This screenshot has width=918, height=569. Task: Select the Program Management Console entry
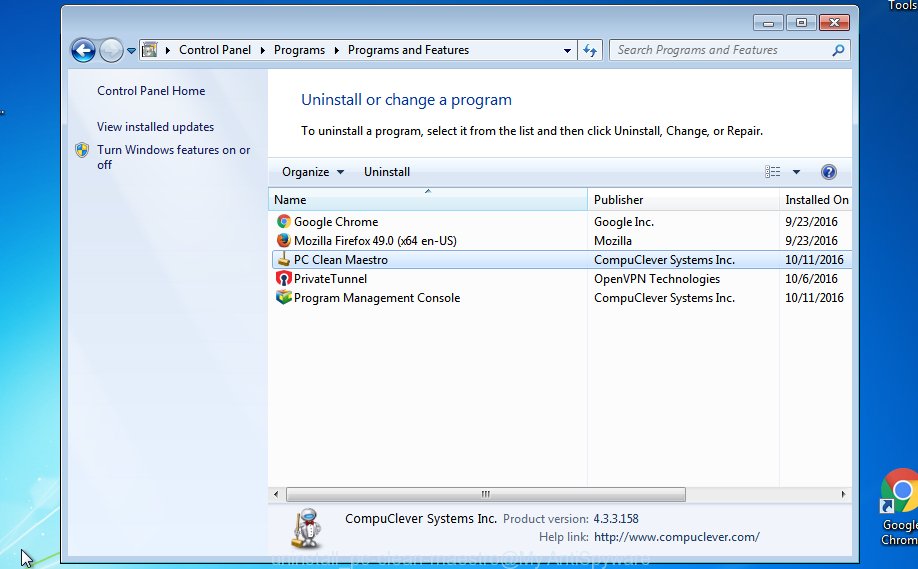tap(376, 298)
